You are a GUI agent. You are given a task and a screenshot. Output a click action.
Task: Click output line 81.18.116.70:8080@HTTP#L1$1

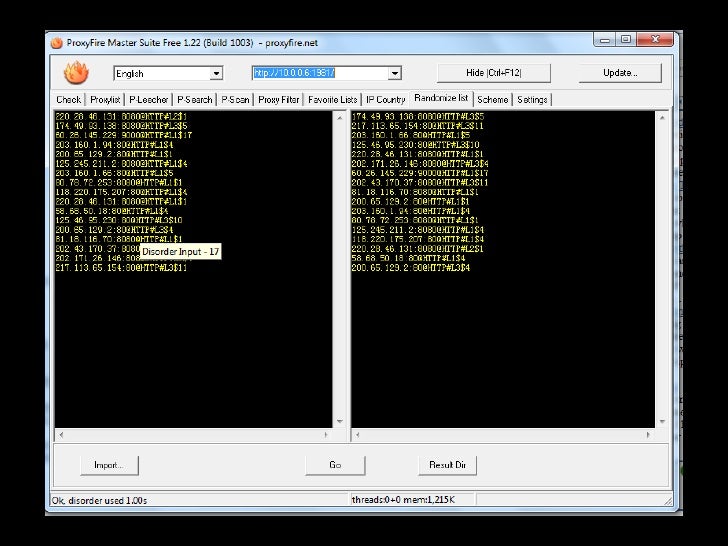tap(415, 192)
